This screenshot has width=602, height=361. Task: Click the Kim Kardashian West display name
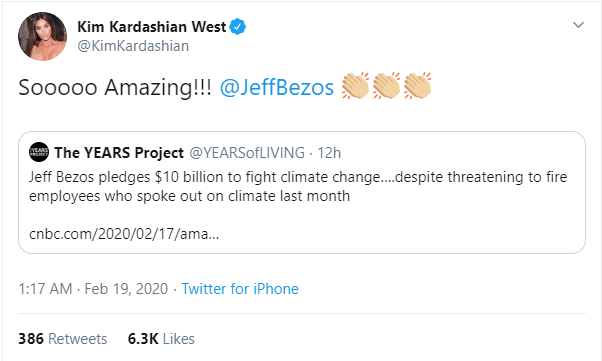tap(152, 27)
